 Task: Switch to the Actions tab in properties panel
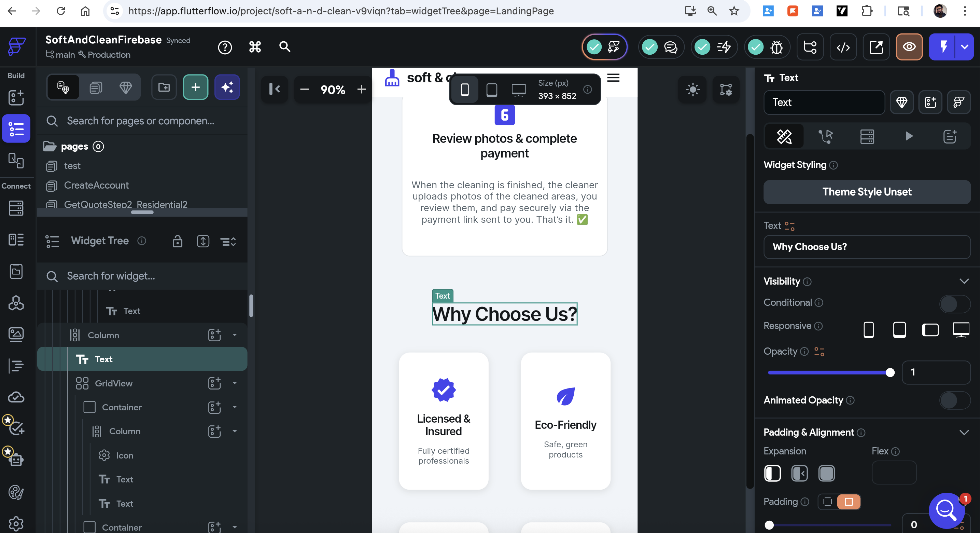tap(826, 136)
